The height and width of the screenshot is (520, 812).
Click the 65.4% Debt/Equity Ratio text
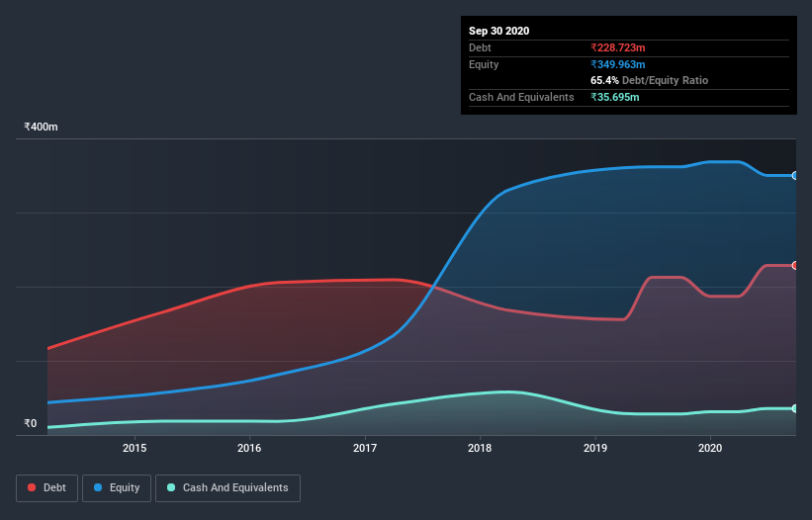(x=650, y=80)
